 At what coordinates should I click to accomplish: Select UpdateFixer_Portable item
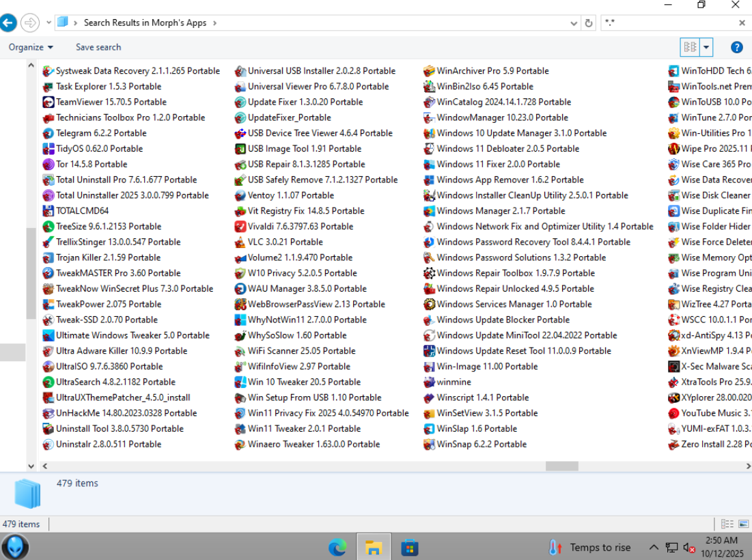283,118
